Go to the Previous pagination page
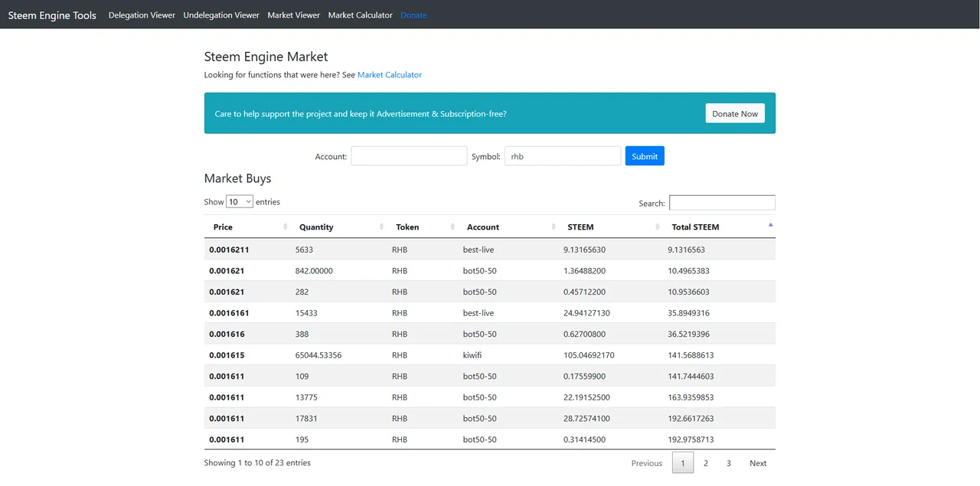The image size is (980, 486). click(647, 463)
